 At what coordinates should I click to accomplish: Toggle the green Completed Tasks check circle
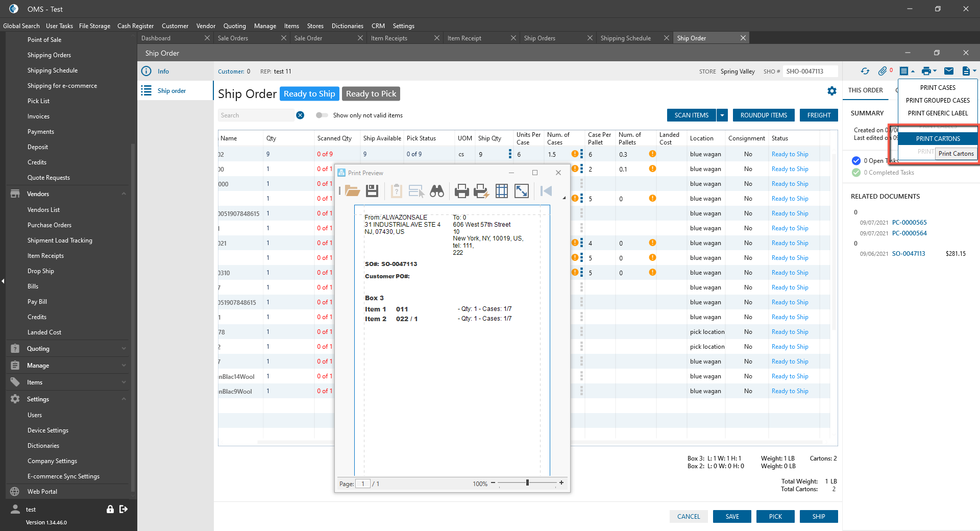coord(856,173)
